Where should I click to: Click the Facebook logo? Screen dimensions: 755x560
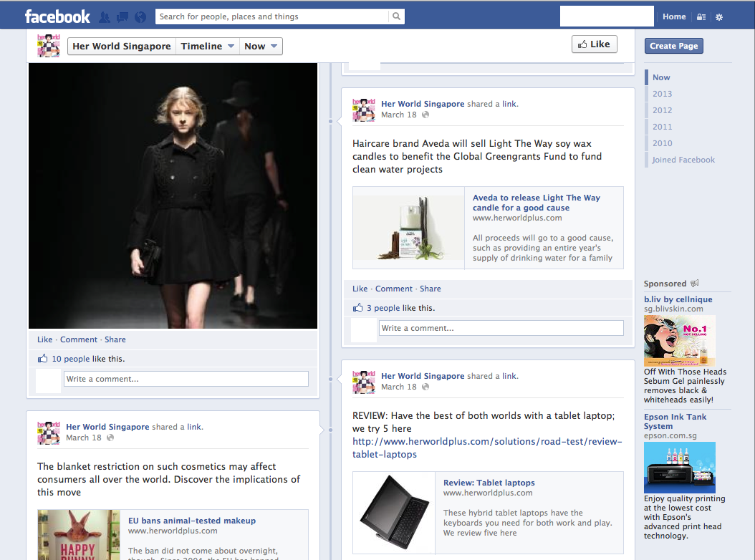click(x=57, y=17)
